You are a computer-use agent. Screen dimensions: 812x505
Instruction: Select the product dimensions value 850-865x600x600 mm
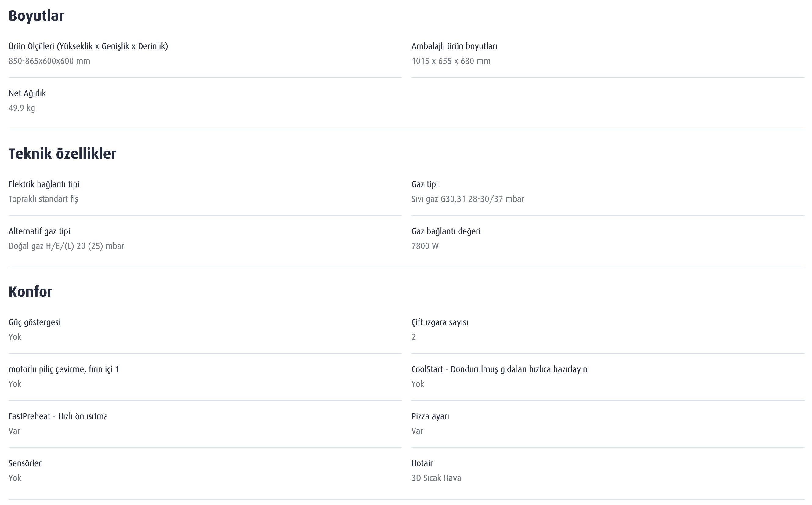(49, 61)
